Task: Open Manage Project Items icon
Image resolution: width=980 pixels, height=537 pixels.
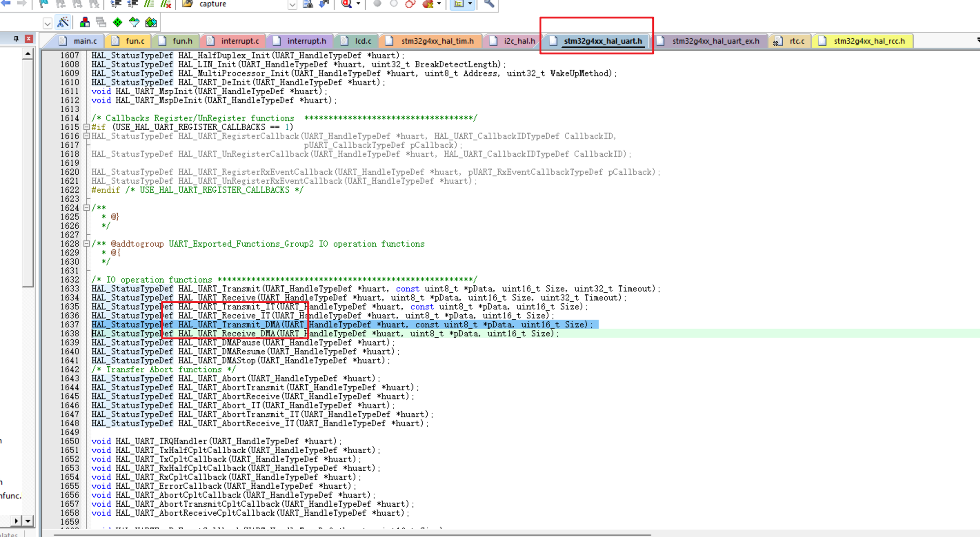Action: click(x=85, y=22)
